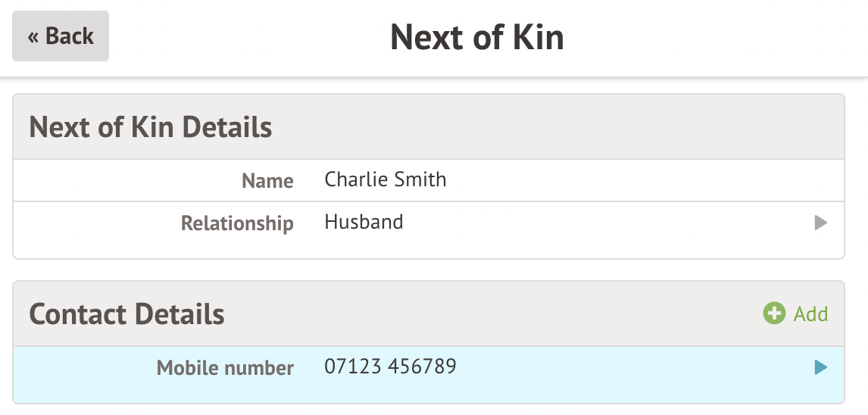Choose the Husband relationship value

pos(364,222)
